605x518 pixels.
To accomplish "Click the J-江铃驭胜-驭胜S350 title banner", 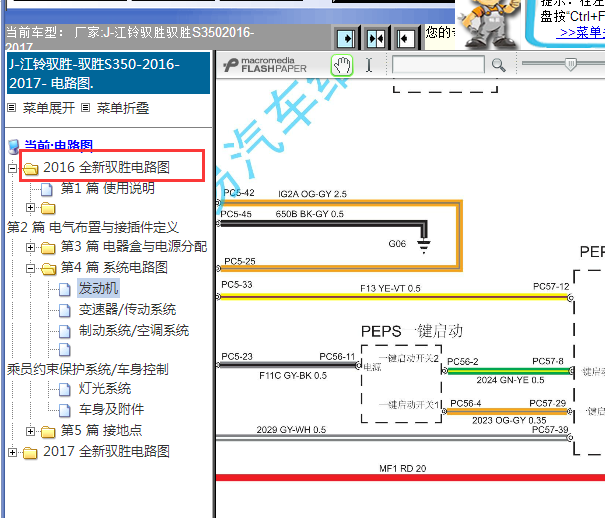I will [108, 73].
